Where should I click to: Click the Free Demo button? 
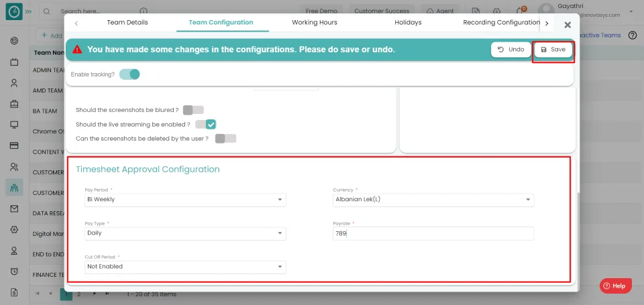click(x=321, y=11)
